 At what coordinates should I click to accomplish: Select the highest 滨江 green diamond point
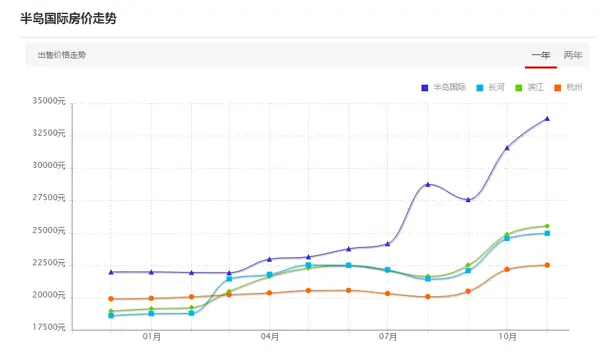tap(547, 226)
